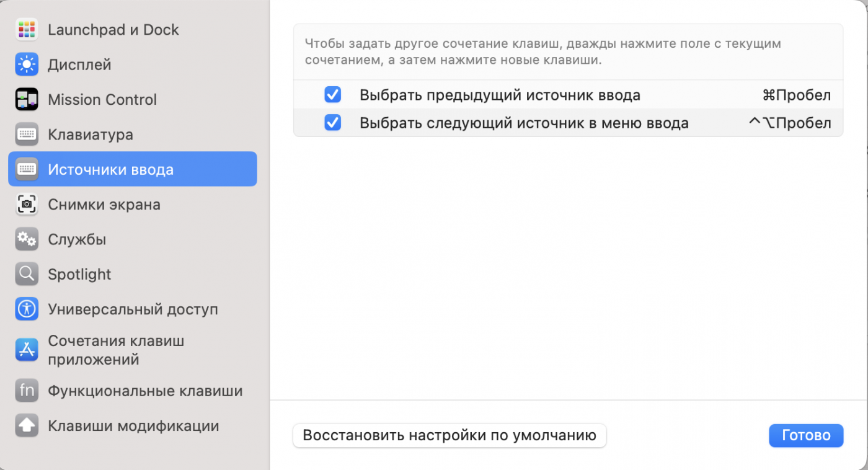Open Функциональные клавиши section
Image resolution: width=868 pixels, height=470 pixels.
[145, 391]
